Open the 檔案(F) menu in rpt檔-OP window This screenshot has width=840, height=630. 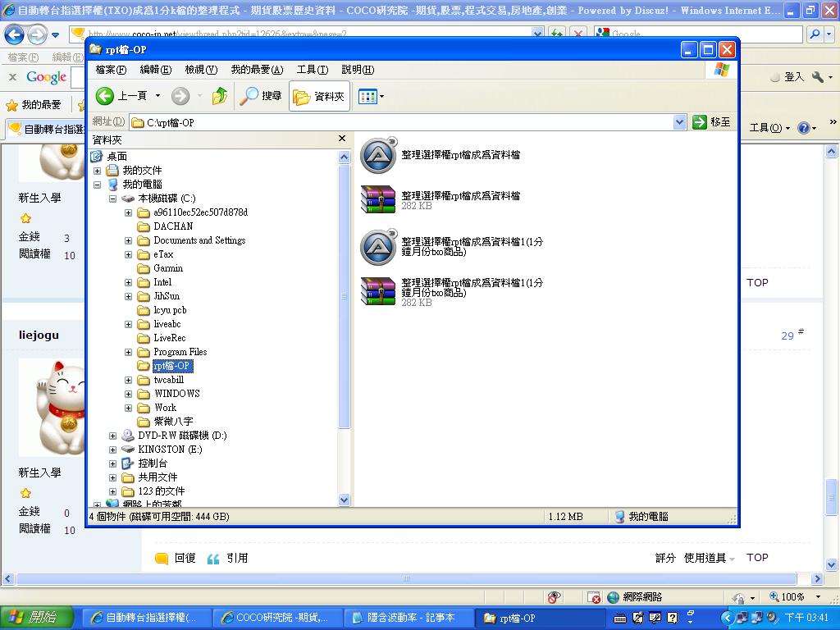tap(111, 70)
